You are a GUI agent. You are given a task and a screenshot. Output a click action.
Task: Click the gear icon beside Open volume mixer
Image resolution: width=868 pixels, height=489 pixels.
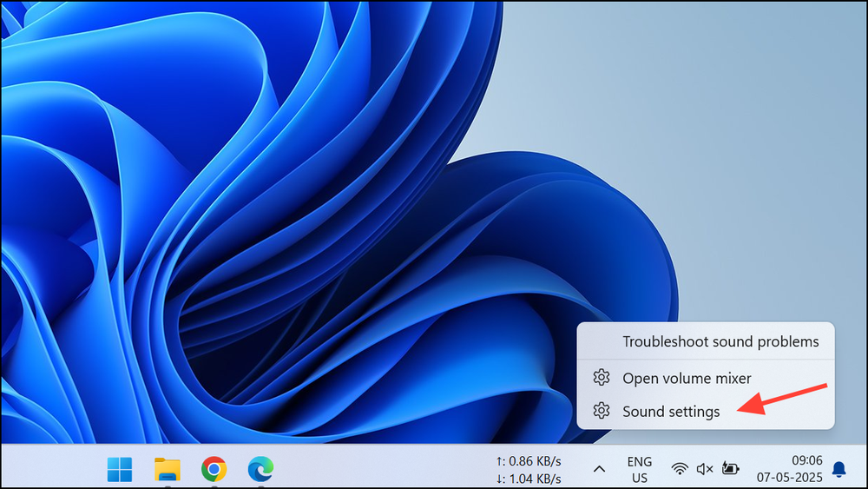coord(601,378)
